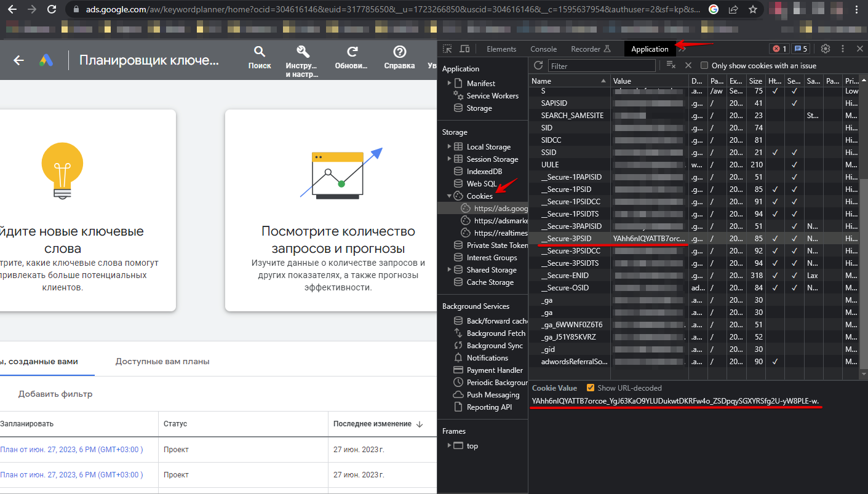Screen dimensions: 868x494
Task: Select the __Secure-1PSID cookie row
Action: 565,189
